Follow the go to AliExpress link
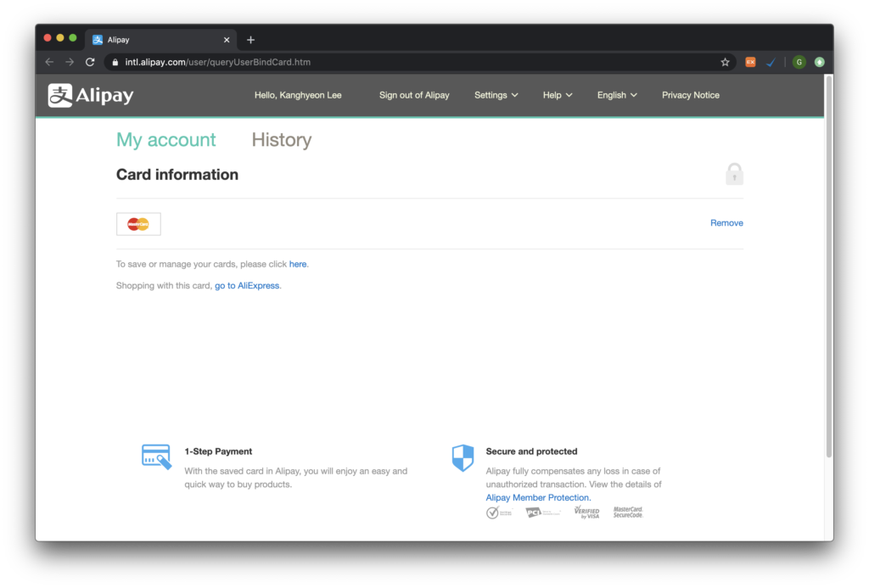The height and width of the screenshot is (588, 869). tap(247, 286)
